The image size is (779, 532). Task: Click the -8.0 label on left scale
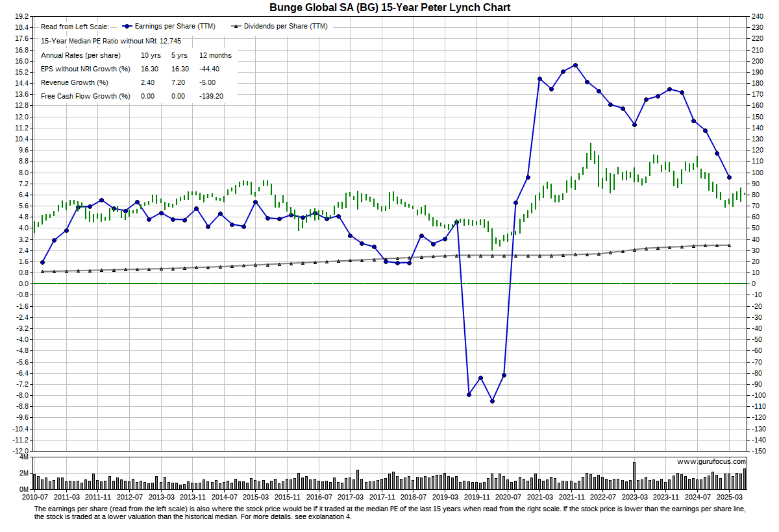pos(23,395)
